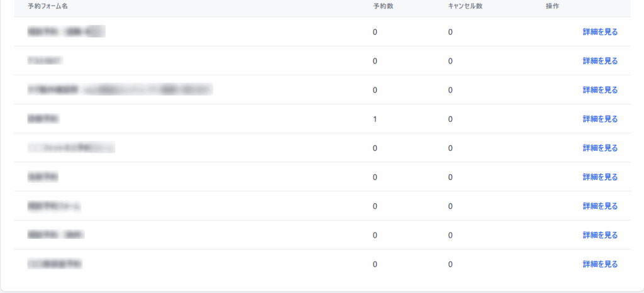Click the reservation count in the first row
The image size is (644, 293).
[375, 32]
